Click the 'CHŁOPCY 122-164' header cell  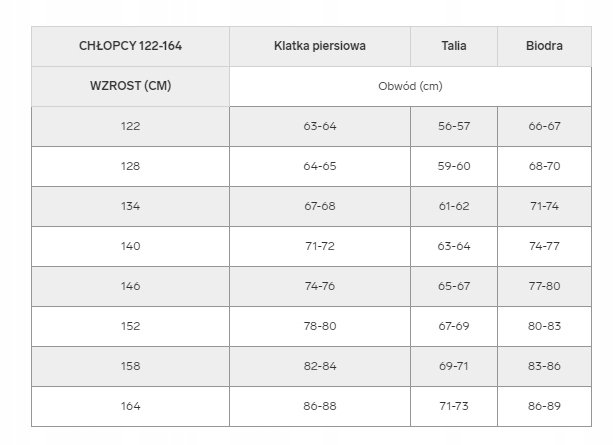[x=130, y=46]
